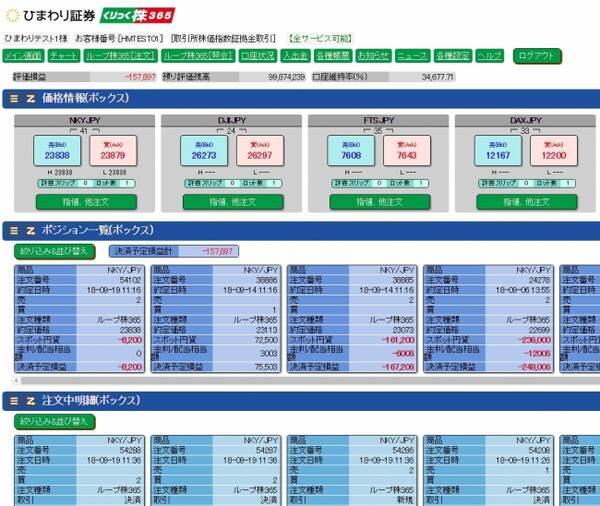This screenshot has height=506, width=600.
Task: Click 絞り込み&並び替え in ポジション一覧 section
Action: pos(54,251)
